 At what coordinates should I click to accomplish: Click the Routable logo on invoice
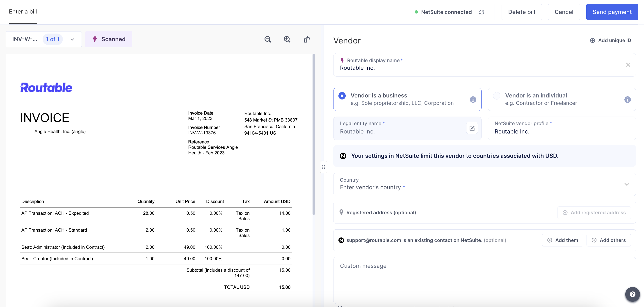46,87
